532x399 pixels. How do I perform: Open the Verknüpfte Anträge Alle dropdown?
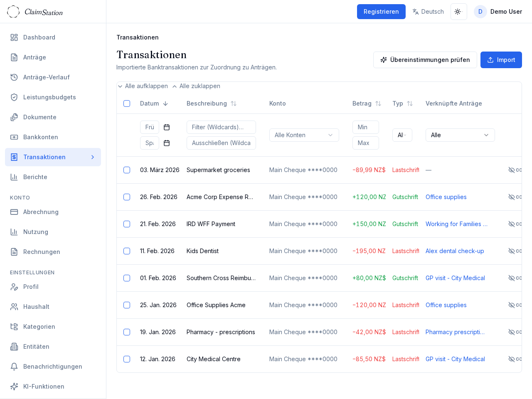460,135
